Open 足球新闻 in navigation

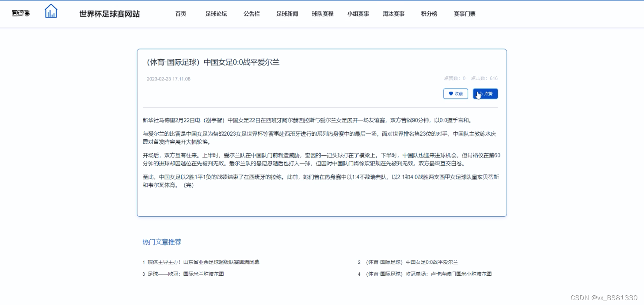click(x=287, y=14)
